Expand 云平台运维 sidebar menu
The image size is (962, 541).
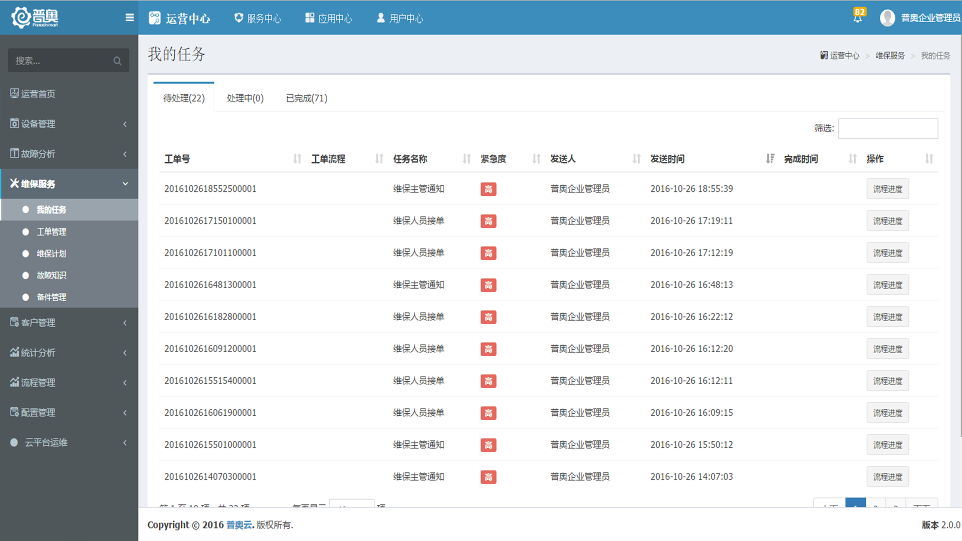click(69, 442)
